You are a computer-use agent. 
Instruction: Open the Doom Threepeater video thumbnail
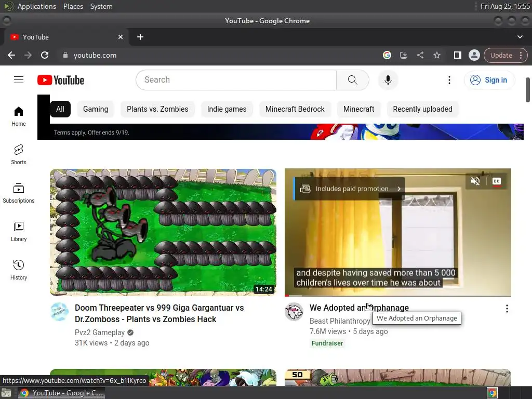pos(163,232)
